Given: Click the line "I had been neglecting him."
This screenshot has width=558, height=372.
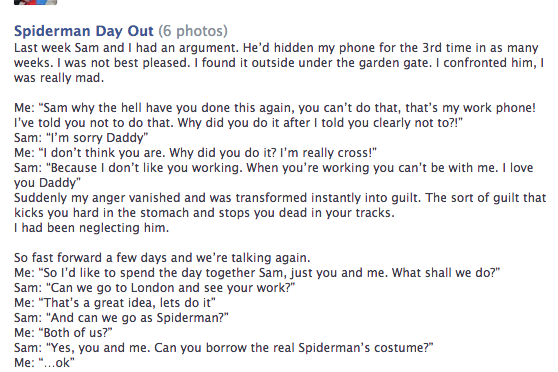Looking at the screenshot, I should coord(91,228).
